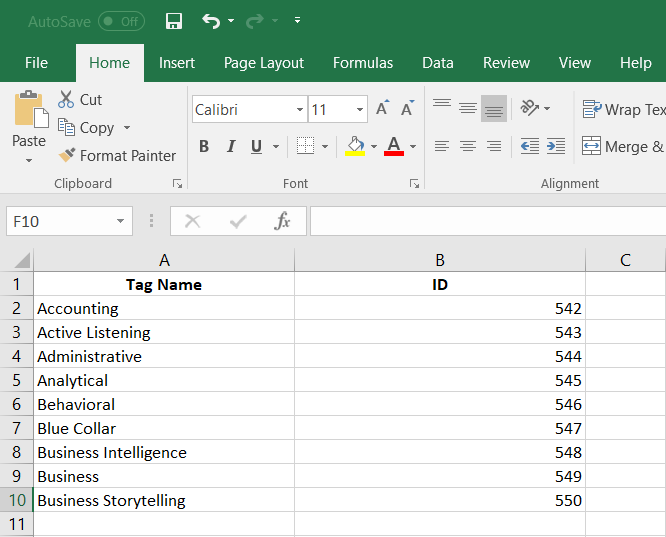The height and width of the screenshot is (537, 666).
Task: Select the Business Intelligence cell
Action: coord(164,452)
